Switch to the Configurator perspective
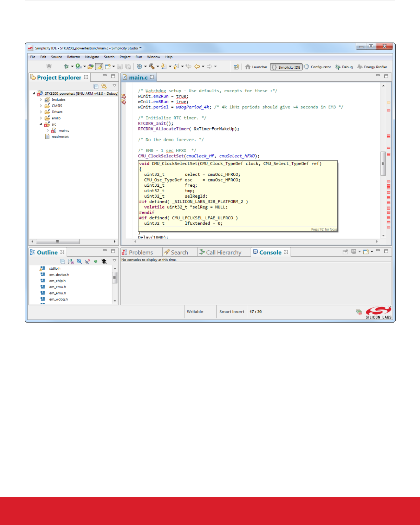The height and width of the screenshot is (525, 420). pos(317,67)
